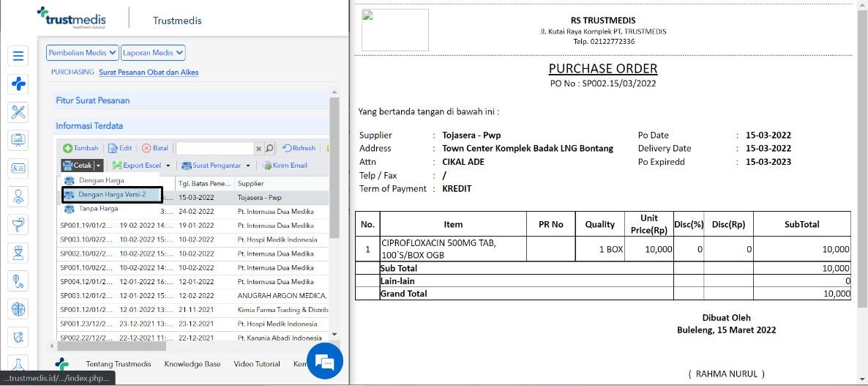Open Tentang Trustmedis footer link
Viewport: 868px width, 386px height.
(119, 364)
